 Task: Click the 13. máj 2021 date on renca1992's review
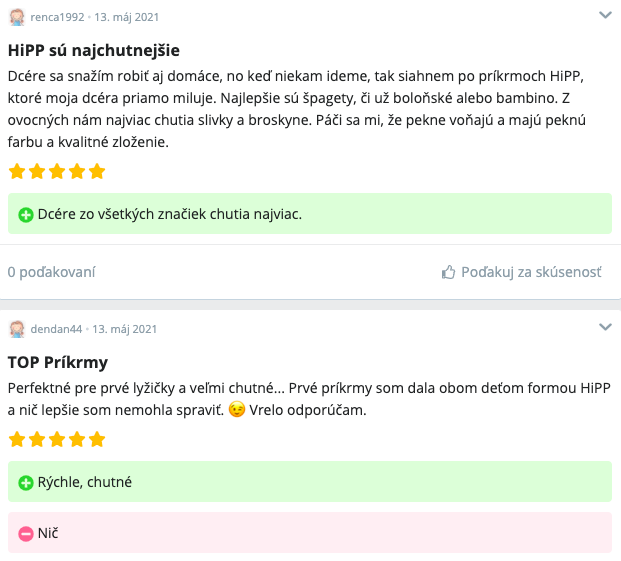click(126, 17)
